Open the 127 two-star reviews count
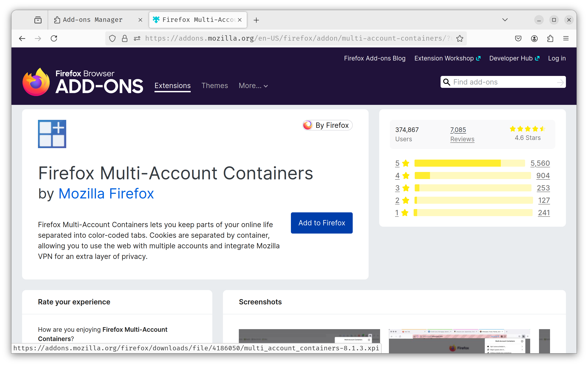This screenshot has width=588, height=366. 544,200
